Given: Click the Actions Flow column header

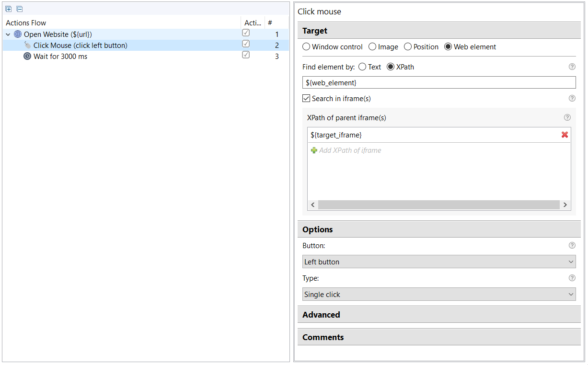Looking at the screenshot, I should coord(121,23).
